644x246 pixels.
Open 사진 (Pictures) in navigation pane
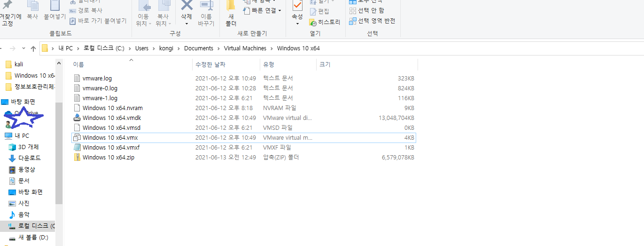tap(23, 203)
